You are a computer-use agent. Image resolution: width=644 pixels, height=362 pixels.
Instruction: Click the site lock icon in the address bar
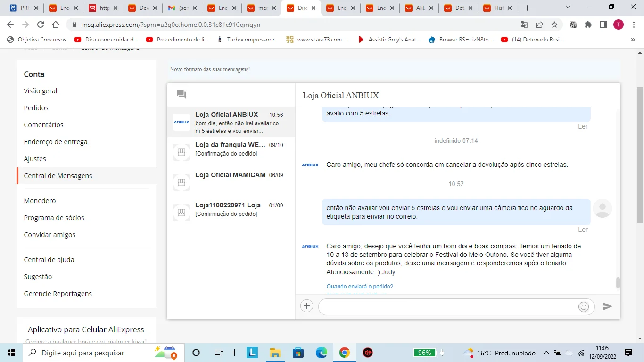[74, 25]
